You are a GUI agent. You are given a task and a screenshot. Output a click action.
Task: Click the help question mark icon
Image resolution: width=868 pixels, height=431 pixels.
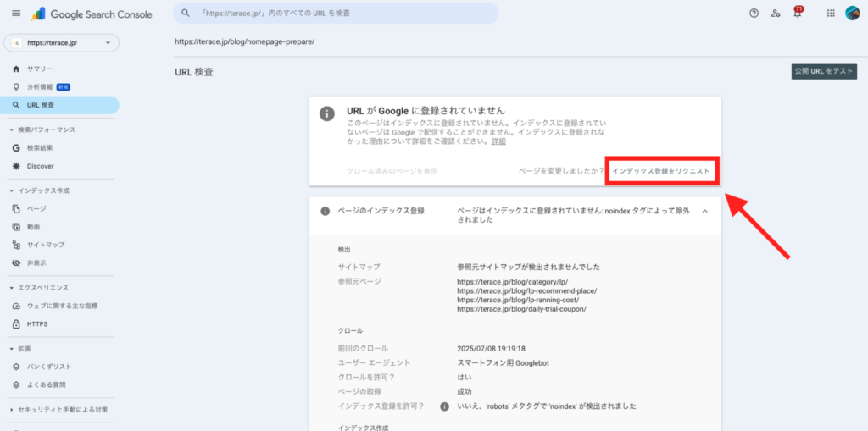[x=754, y=14]
